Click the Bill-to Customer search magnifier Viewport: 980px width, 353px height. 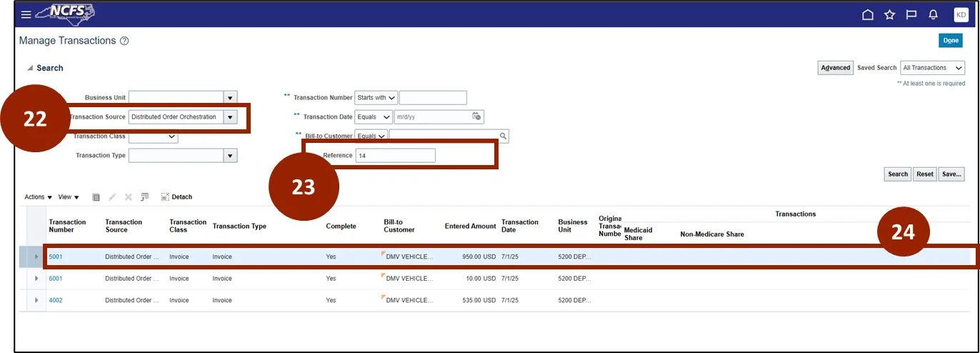tap(503, 136)
